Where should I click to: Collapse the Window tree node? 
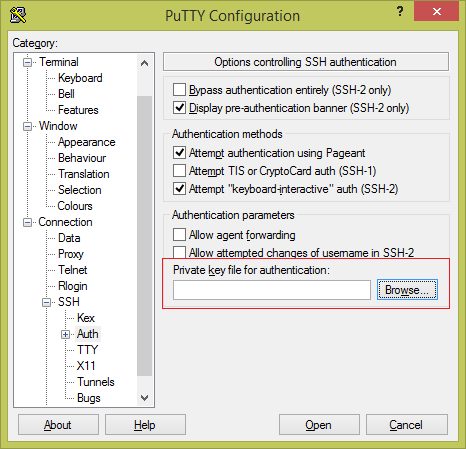[27, 126]
